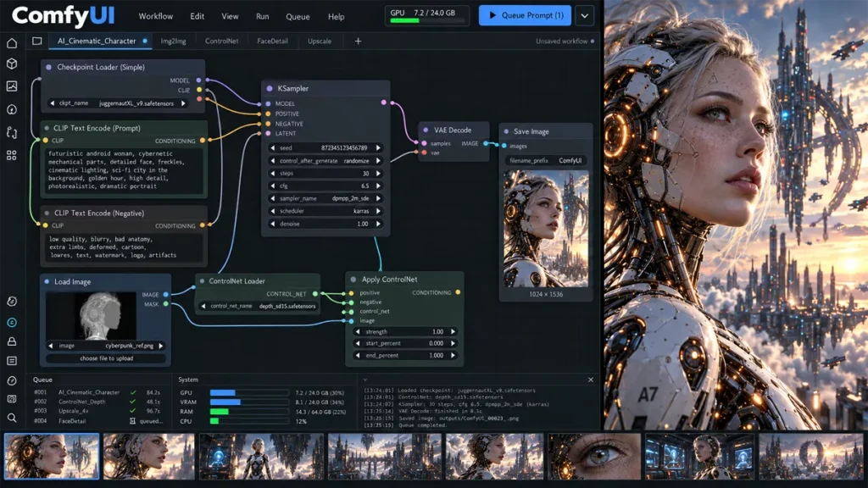Select the eye close-up thumbnail in the filmstrip

click(x=594, y=456)
